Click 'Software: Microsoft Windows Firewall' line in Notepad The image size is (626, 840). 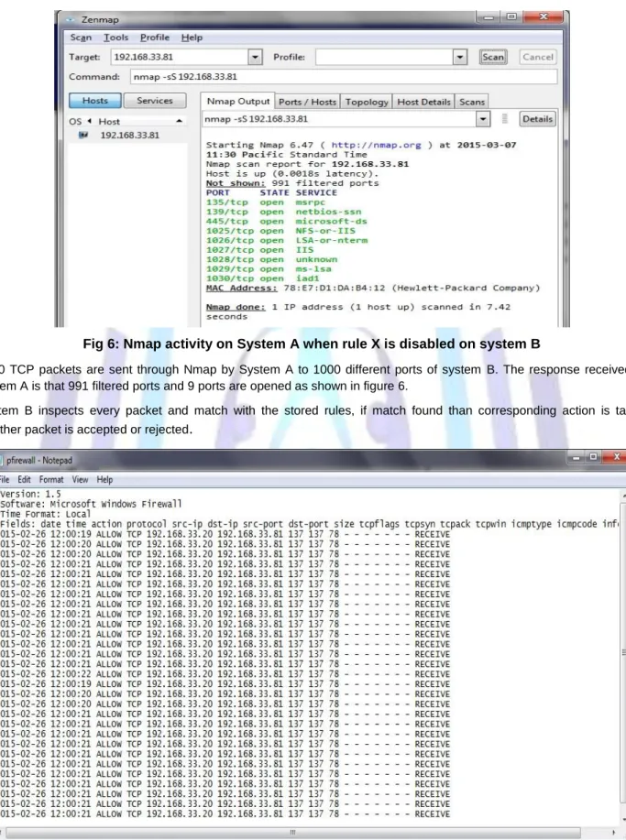[91, 504]
